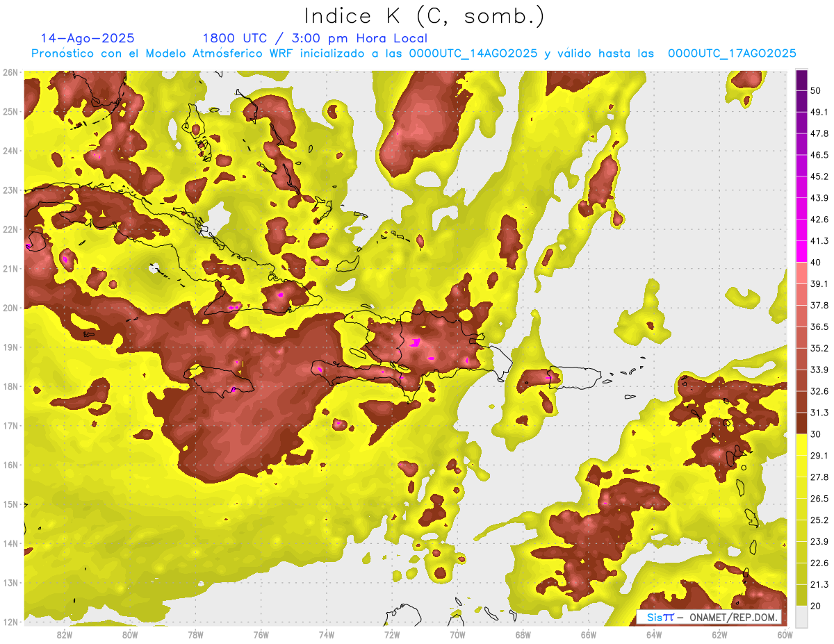Click the '21.3' value on the color scale
The image size is (834, 644).
(819, 584)
